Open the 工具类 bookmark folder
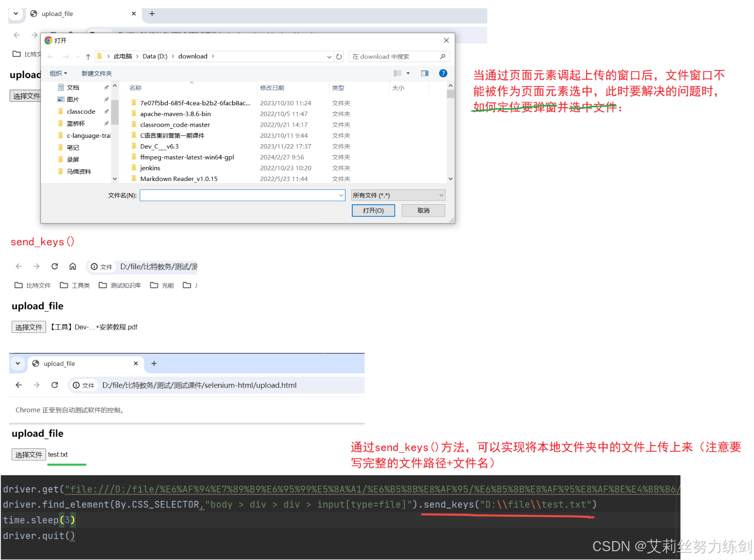 (x=75, y=285)
